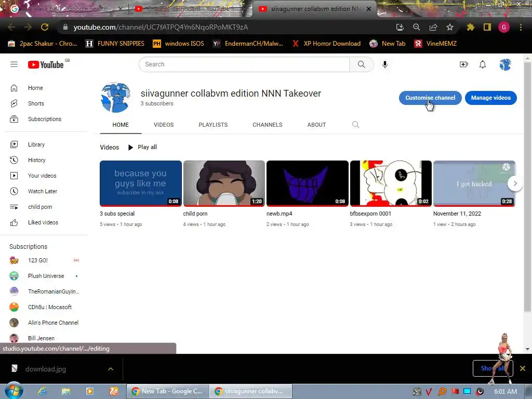Open the Chrome three-dot menu
The width and height of the screenshot is (532, 399).
coord(521,27)
